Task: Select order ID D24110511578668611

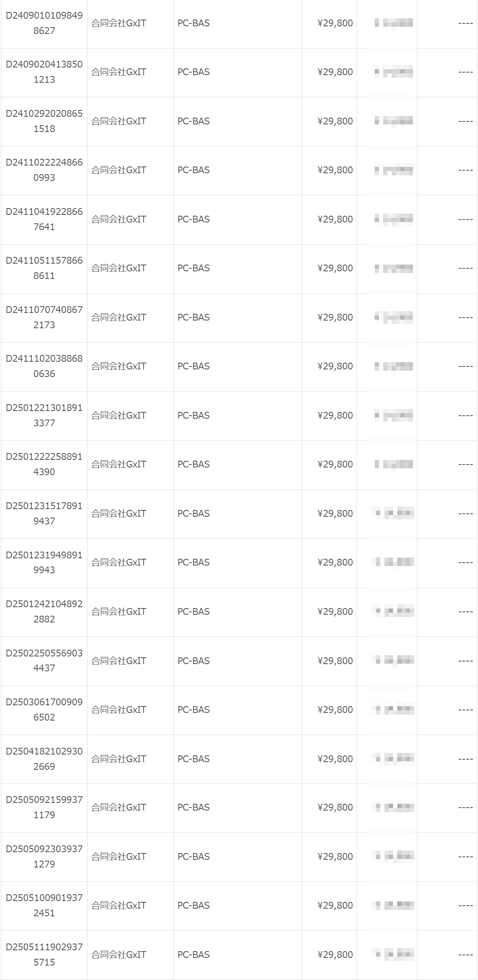Action: click(x=44, y=268)
